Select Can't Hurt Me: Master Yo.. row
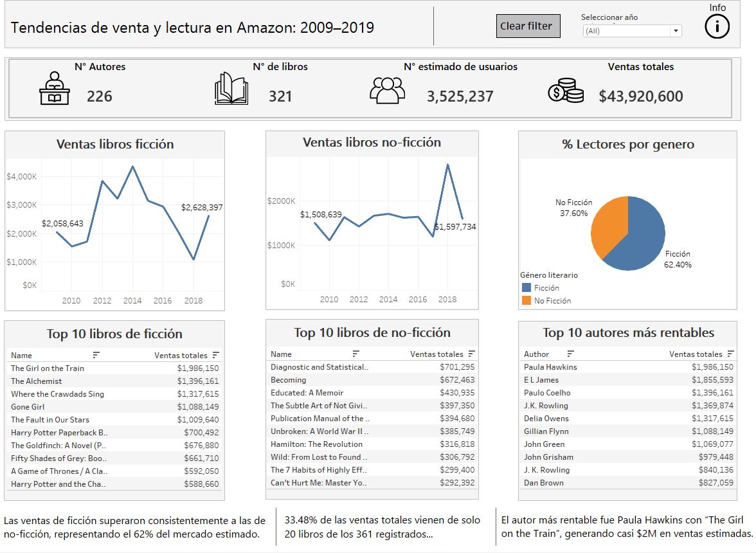 tap(372, 483)
